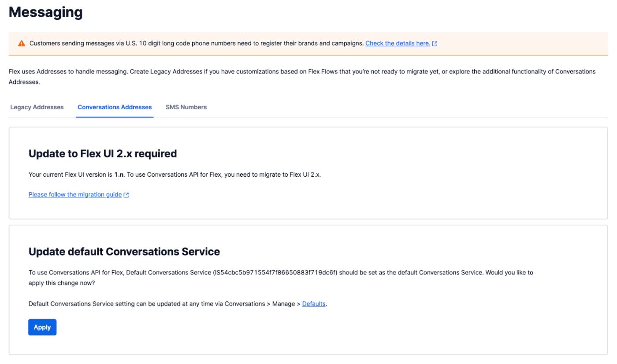The height and width of the screenshot is (364, 617).
Task: Switch to the Legacy Addresses tab
Action: coord(37,107)
